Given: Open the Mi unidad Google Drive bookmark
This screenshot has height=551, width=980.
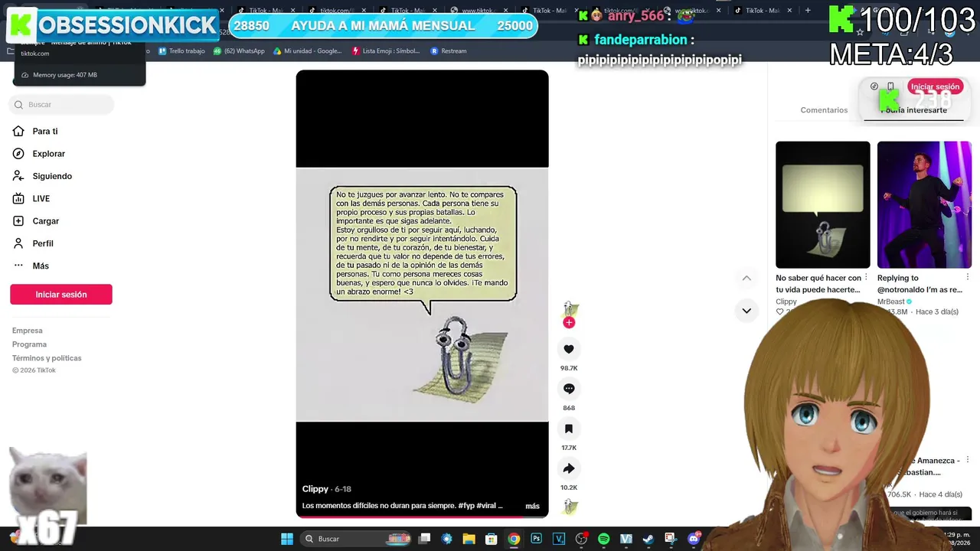Looking at the screenshot, I should coord(307,51).
